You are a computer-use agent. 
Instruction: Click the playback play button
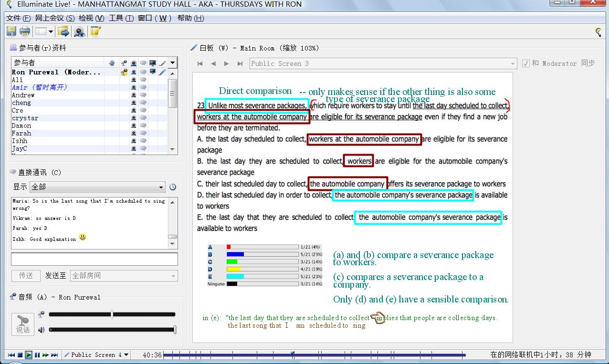tap(29, 355)
